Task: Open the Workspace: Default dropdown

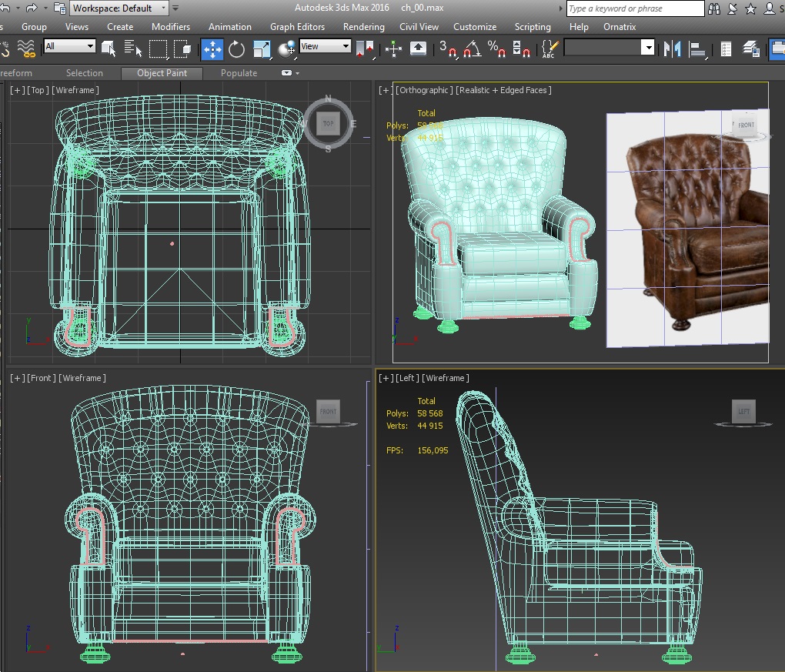Action: [x=119, y=8]
